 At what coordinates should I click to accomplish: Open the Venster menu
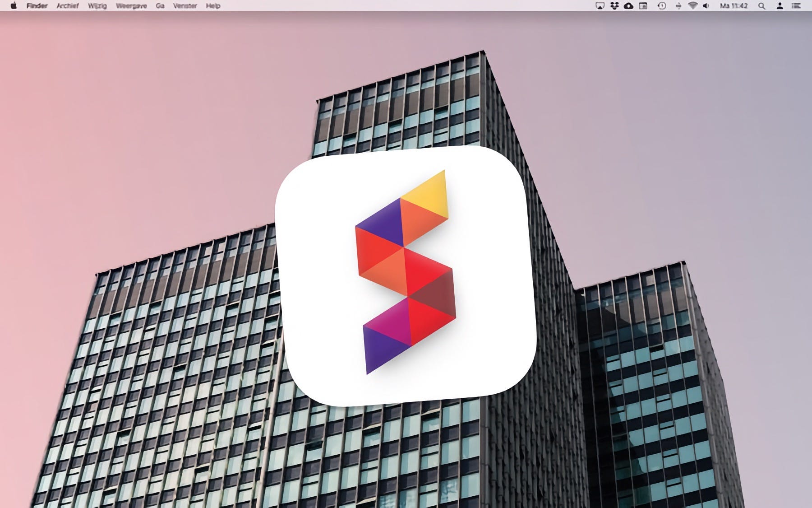tap(185, 6)
